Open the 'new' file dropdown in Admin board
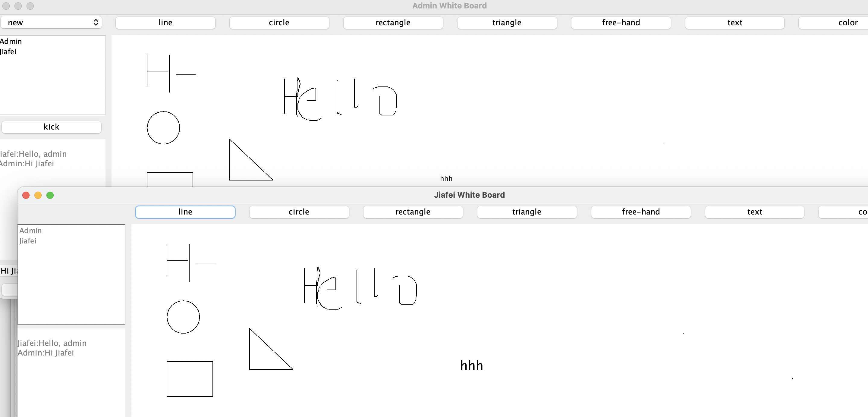Image resolution: width=868 pixels, height=417 pixels. pyautogui.click(x=51, y=23)
